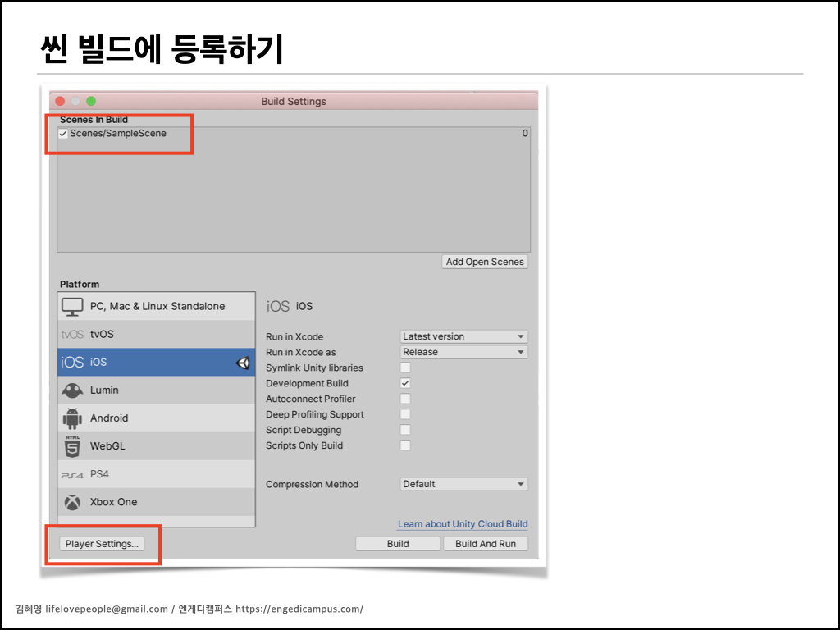Enable Symlink Unity libraries checkbox
Viewport: 840px width, 630px height.
[x=405, y=367]
